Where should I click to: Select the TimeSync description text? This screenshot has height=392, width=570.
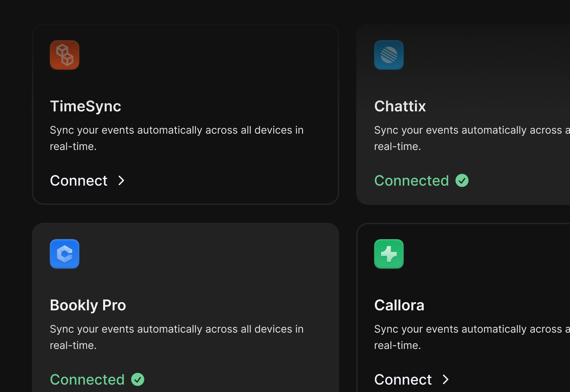click(177, 138)
